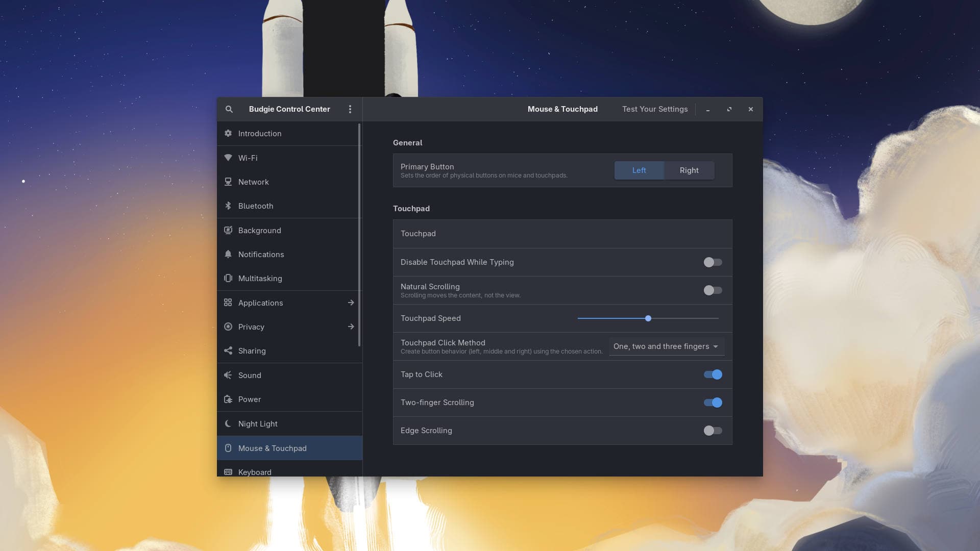
Task: Click the Night Light moon icon
Action: 228,423
